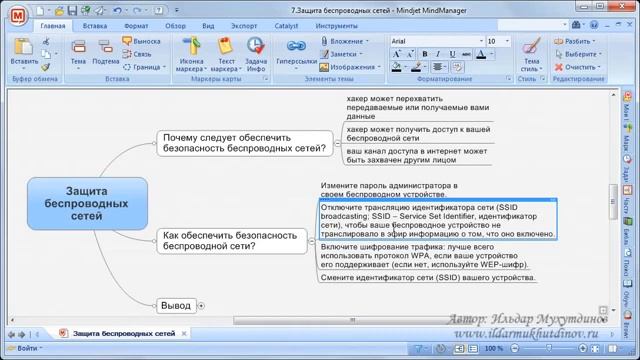This screenshot has width=640, height=360.
Task: Open the Экспорт ribbon tab
Action: click(x=244, y=26)
